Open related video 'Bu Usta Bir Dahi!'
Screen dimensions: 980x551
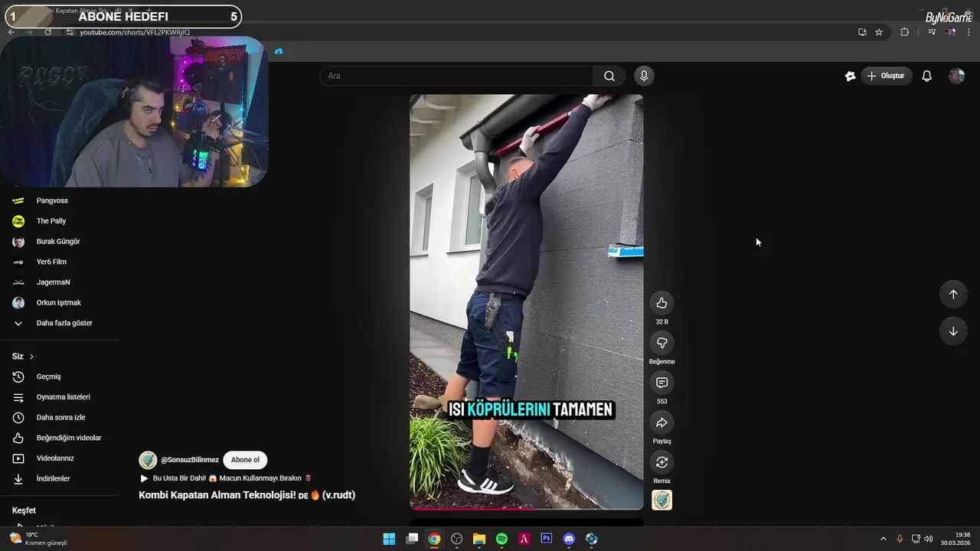pyautogui.click(x=226, y=478)
